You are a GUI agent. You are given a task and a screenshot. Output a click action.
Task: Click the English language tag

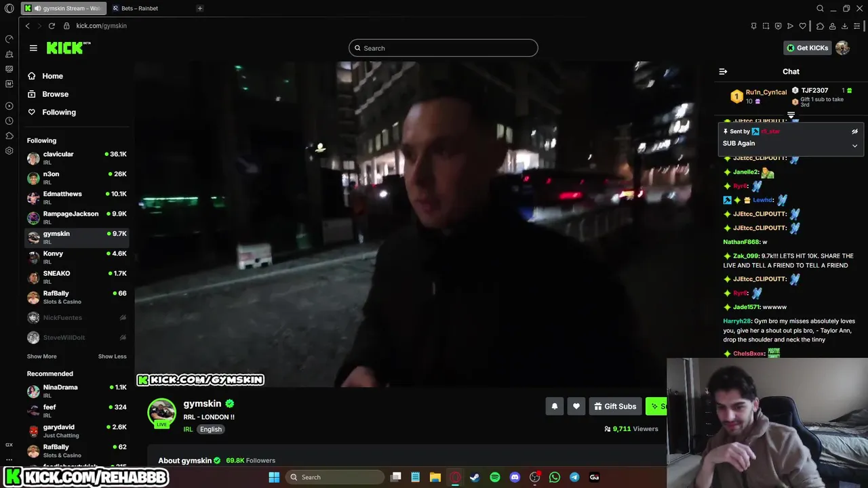(210, 429)
